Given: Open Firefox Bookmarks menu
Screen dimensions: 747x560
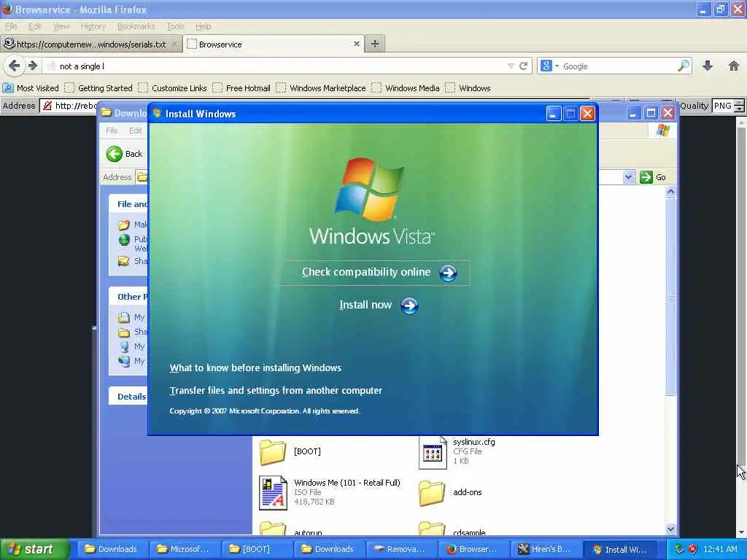Looking at the screenshot, I should (x=136, y=26).
